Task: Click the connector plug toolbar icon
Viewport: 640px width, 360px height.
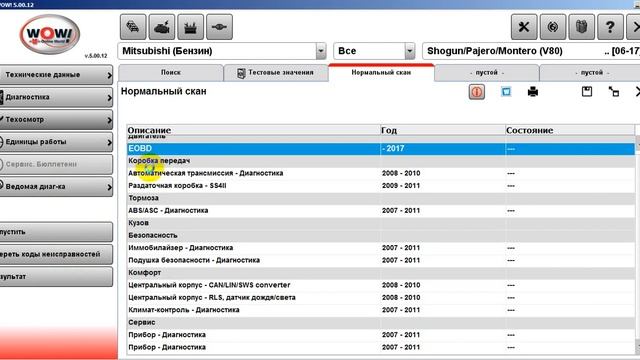Action: [x=219, y=27]
